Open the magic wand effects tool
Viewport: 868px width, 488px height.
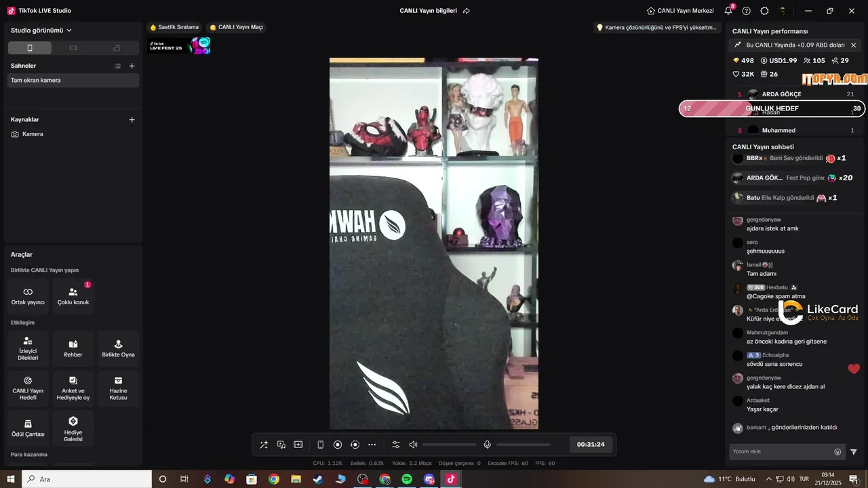click(x=264, y=445)
